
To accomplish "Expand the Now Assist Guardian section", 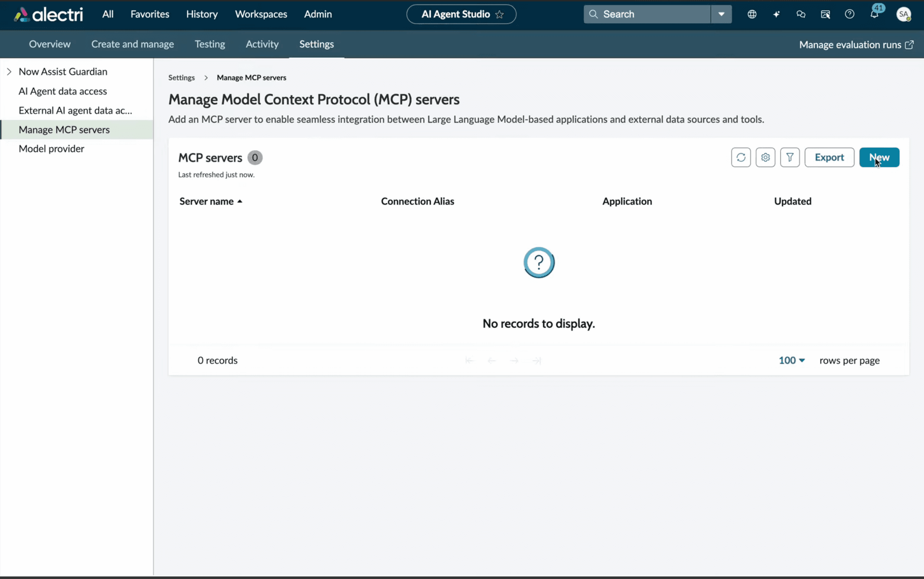I will tap(9, 71).
